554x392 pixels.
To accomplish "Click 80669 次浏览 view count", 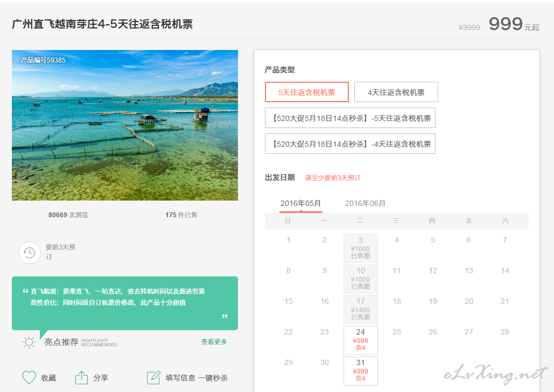I will click(x=68, y=215).
